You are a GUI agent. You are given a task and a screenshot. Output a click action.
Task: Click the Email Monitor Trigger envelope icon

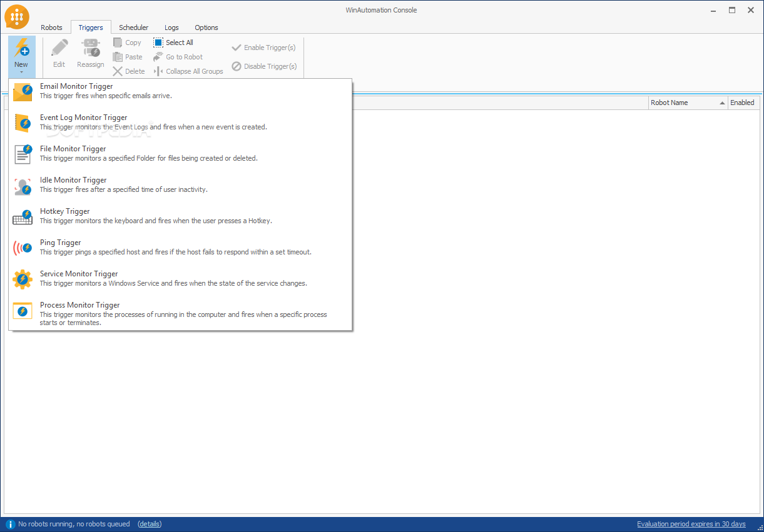[23, 92]
